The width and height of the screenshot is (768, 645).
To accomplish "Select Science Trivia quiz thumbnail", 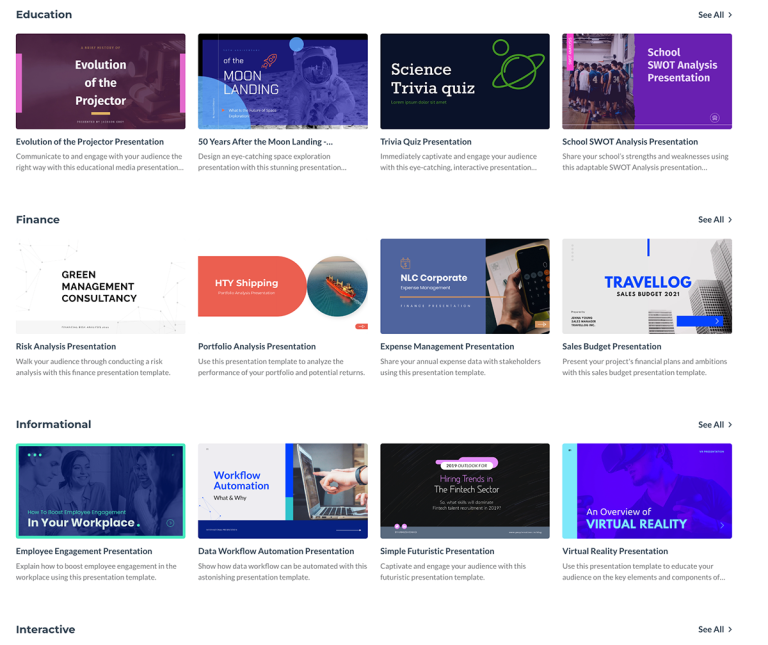I will pyautogui.click(x=465, y=81).
